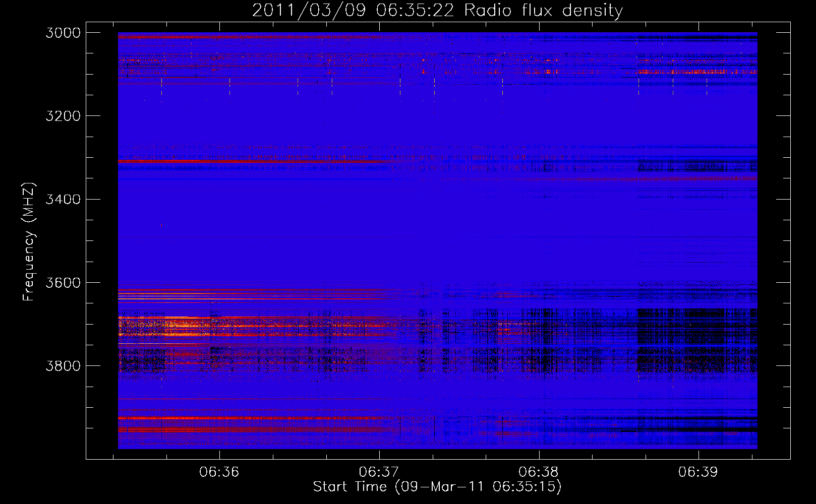This screenshot has height=504, width=816.
Task: Select the 3800 frequency axis label
Action: [63, 366]
